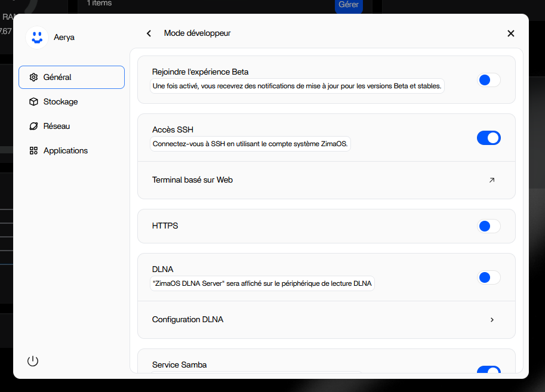Click the power icon in sidebar

click(33, 361)
